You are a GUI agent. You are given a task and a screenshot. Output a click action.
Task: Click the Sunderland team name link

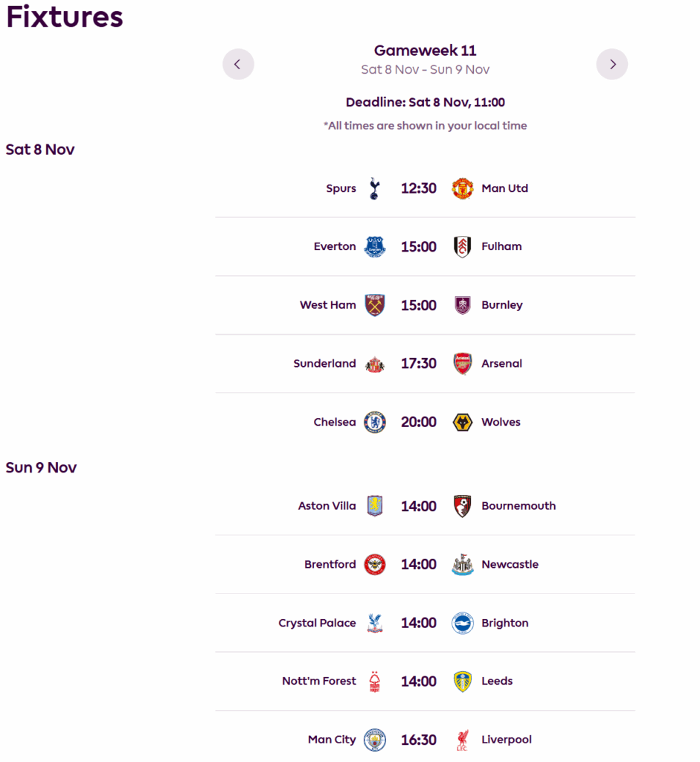pyautogui.click(x=325, y=363)
